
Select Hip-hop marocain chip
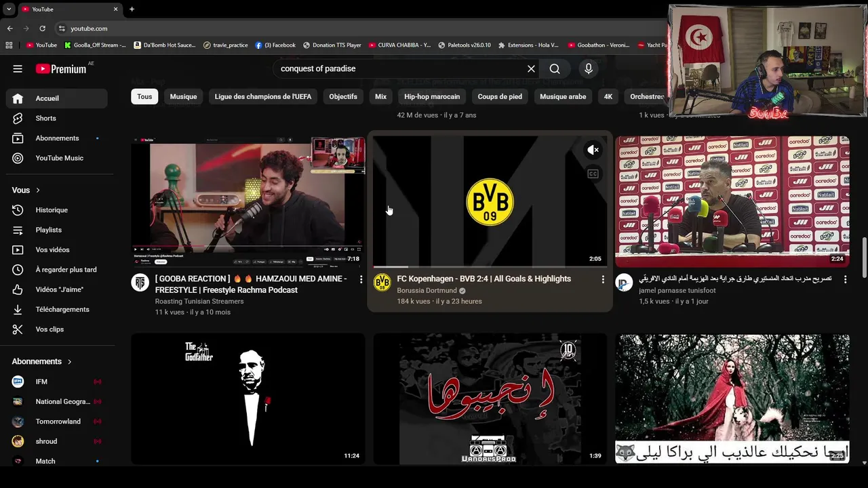pyautogui.click(x=432, y=97)
